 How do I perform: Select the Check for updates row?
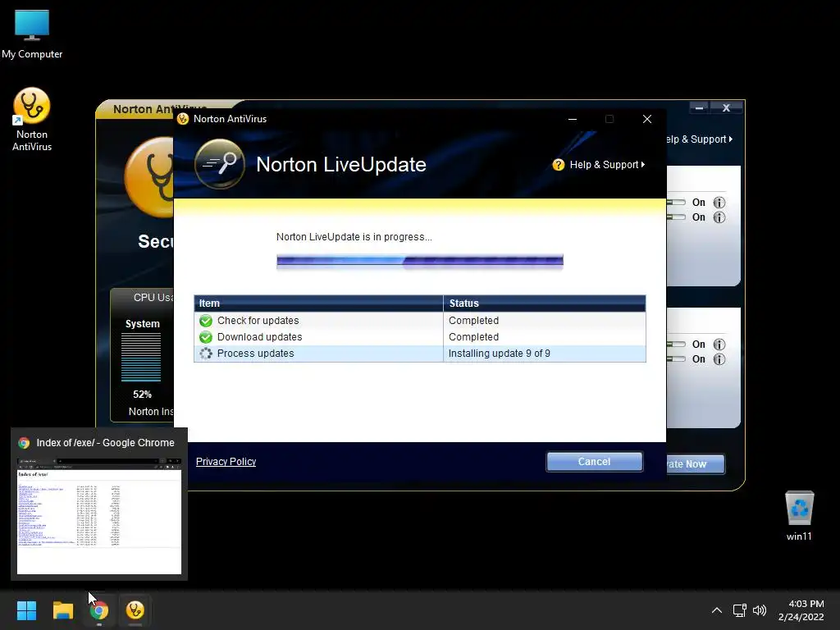point(420,321)
